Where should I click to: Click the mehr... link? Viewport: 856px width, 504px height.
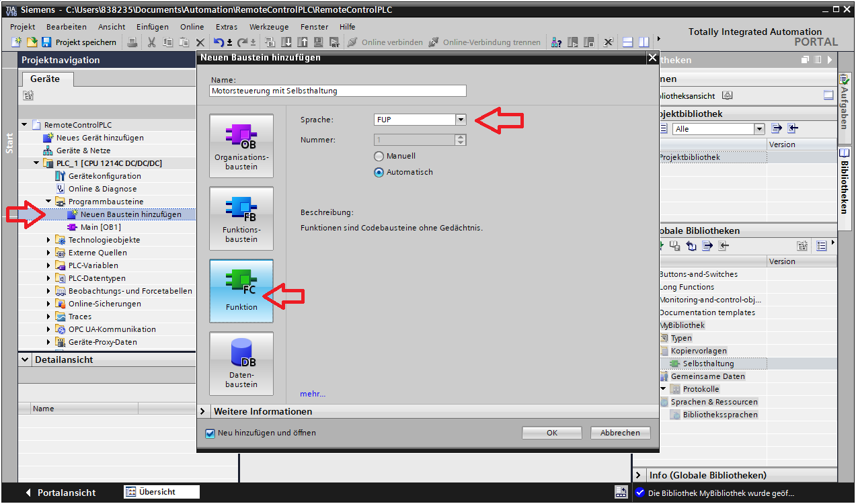pyautogui.click(x=313, y=394)
